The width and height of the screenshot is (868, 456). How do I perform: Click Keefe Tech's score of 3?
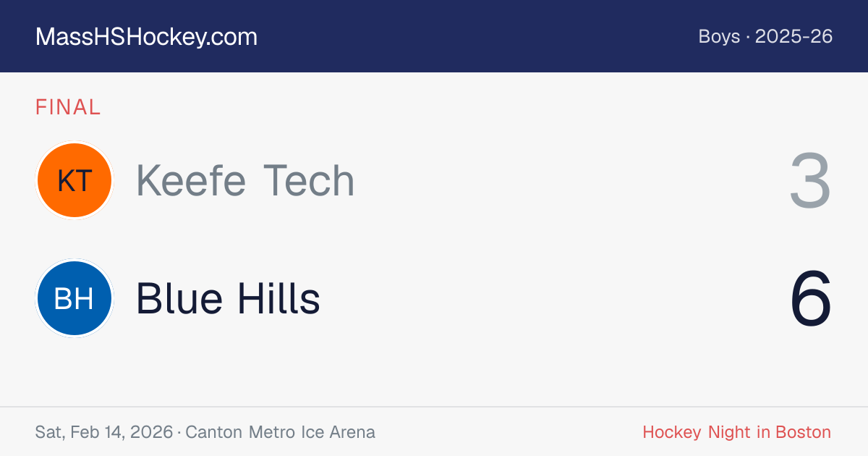point(810,181)
